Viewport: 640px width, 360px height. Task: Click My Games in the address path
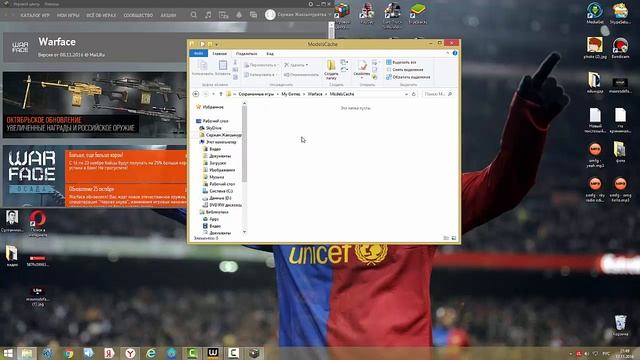(291, 94)
